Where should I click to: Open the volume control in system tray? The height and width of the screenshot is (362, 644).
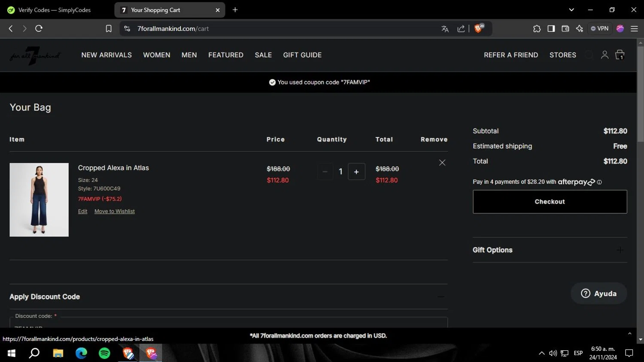553,353
